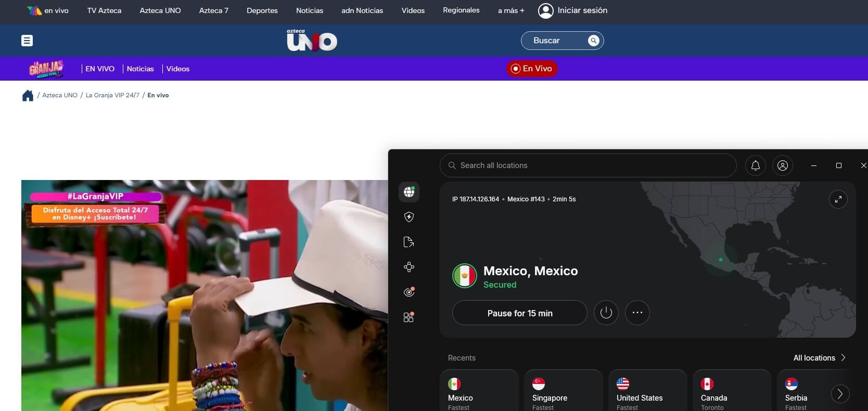Open the dark web monitor eye icon
The width and height of the screenshot is (868, 411).
pyautogui.click(x=409, y=292)
